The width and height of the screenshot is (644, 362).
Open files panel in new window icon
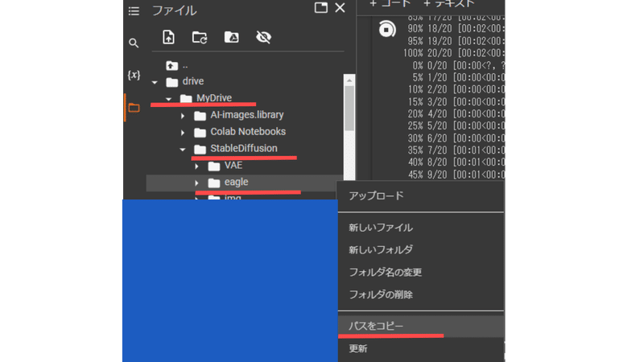[x=320, y=8]
